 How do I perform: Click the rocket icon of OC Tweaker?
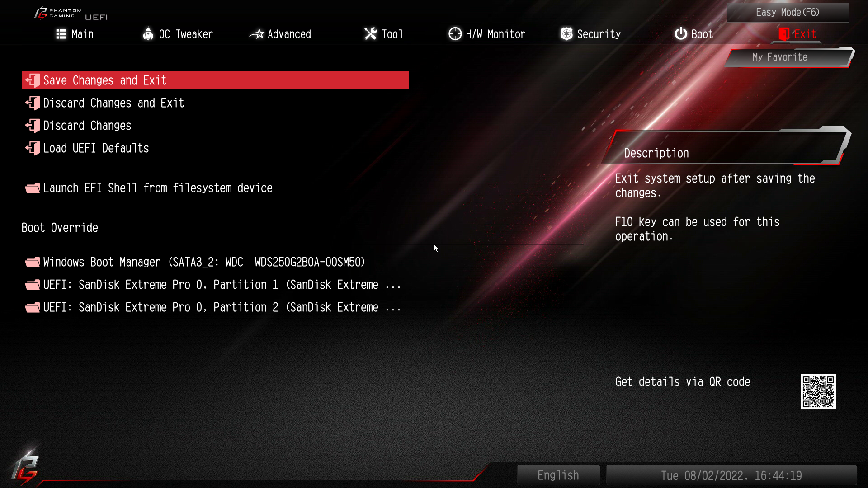[148, 34]
